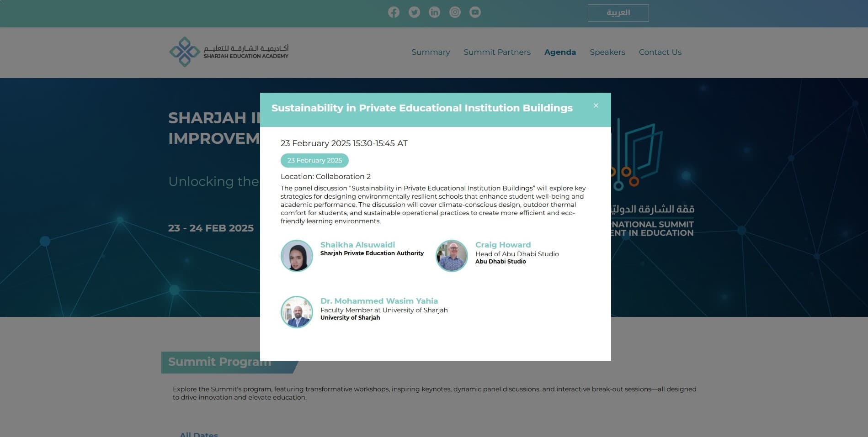Open the Facebook social icon
The image size is (868, 437).
tap(394, 12)
